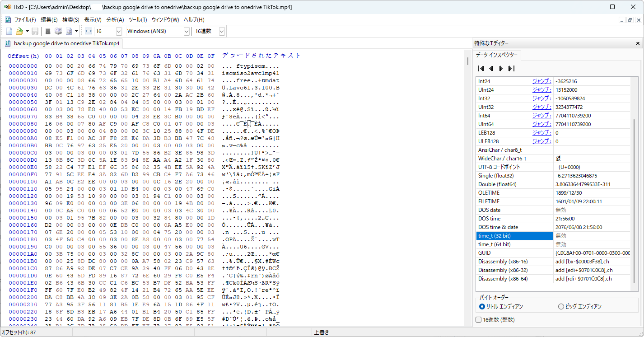Viewport: 644px width, 337px height.
Task: Select the ビッグ エンディアン radio button
Action: pyautogui.click(x=561, y=307)
